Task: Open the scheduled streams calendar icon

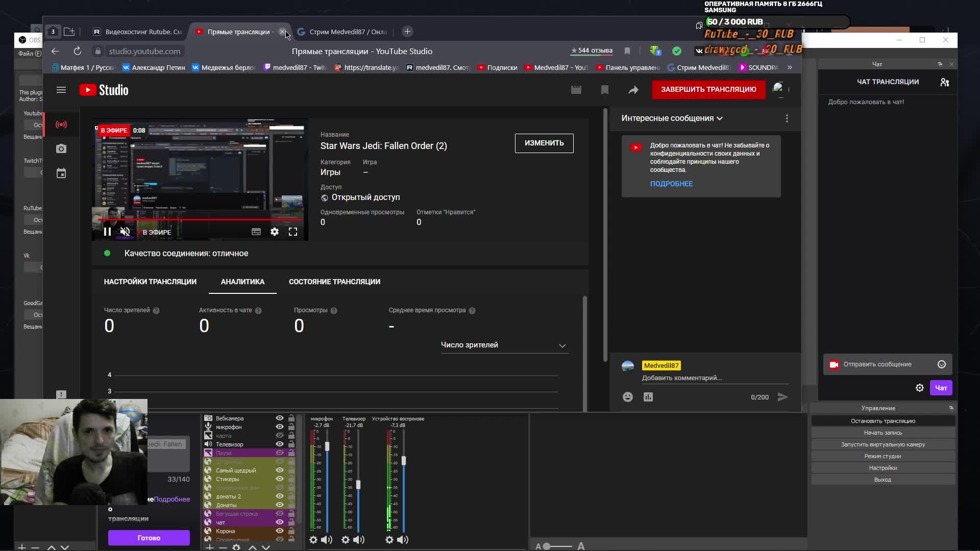Action: tap(61, 173)
